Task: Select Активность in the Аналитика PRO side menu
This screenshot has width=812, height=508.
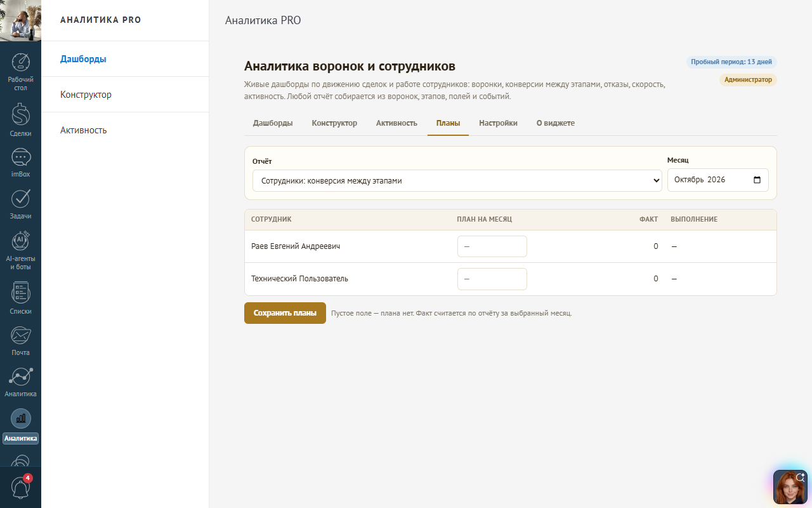Action: (x=125, y=130)
